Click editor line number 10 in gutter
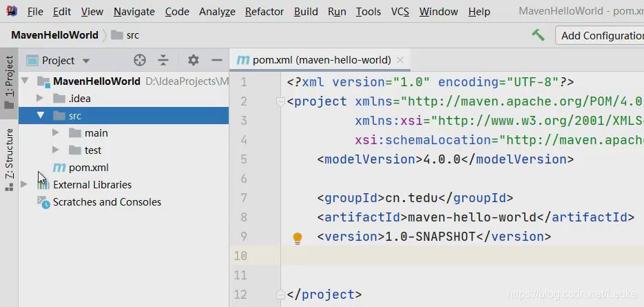Viewport: 644px width, 307px height. (240, 256)
